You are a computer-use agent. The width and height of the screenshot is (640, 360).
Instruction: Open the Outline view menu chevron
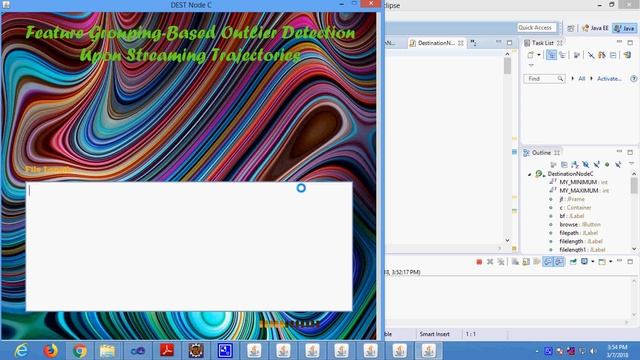[x=631, y=164]
